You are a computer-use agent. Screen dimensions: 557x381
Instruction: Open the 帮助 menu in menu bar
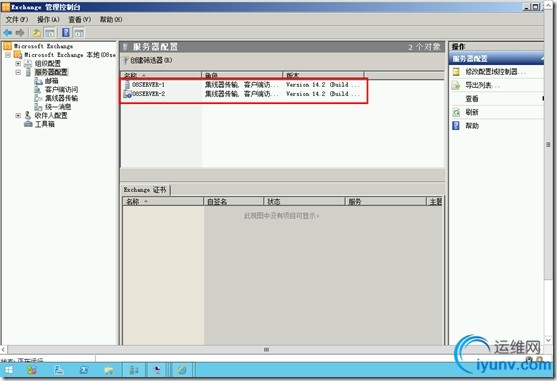point(111,20)
